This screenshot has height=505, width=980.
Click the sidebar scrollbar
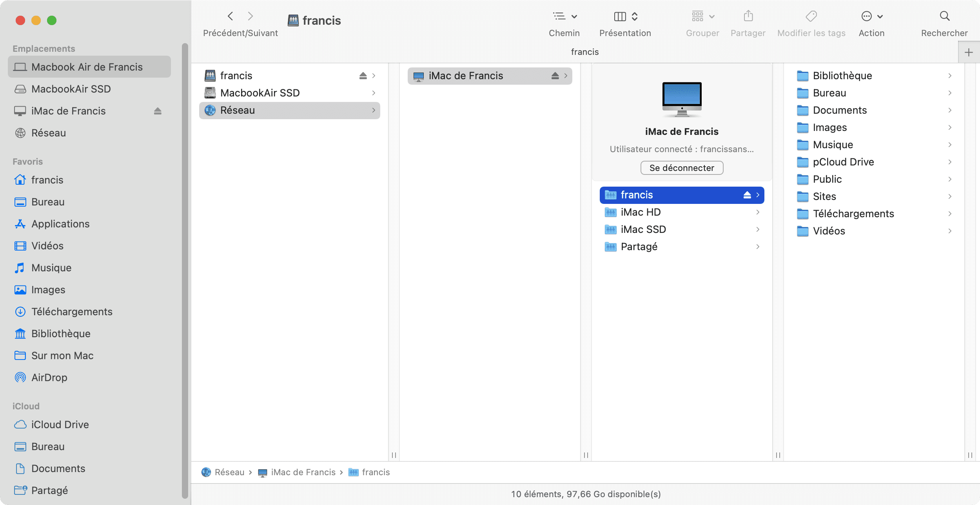coord(185,271)
